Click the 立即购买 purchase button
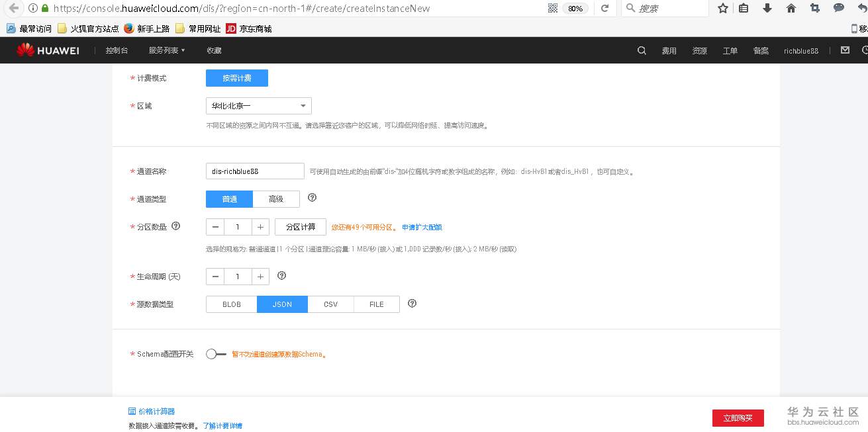Image resolution: width=868 pixels, height=432 pixels. pyautogui.click(x=738, y=417)
